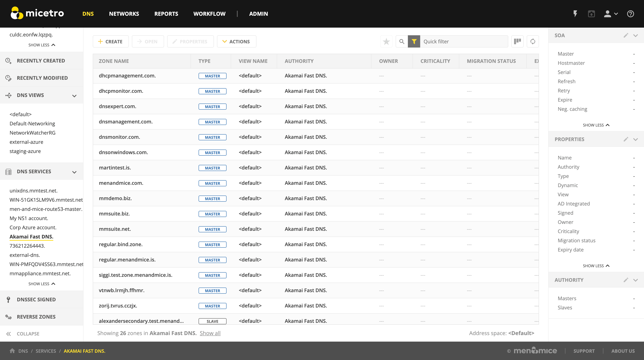Open the Support link in footer

click(584, 351)
